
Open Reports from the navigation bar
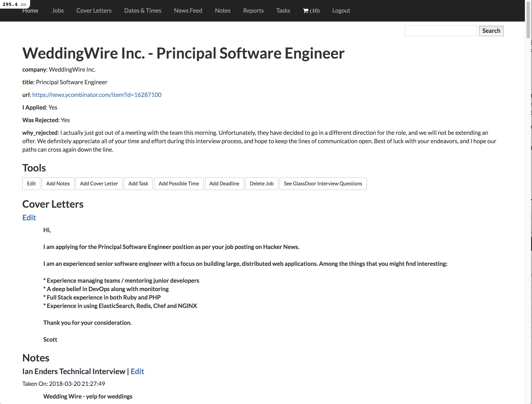tap(253, 11)
